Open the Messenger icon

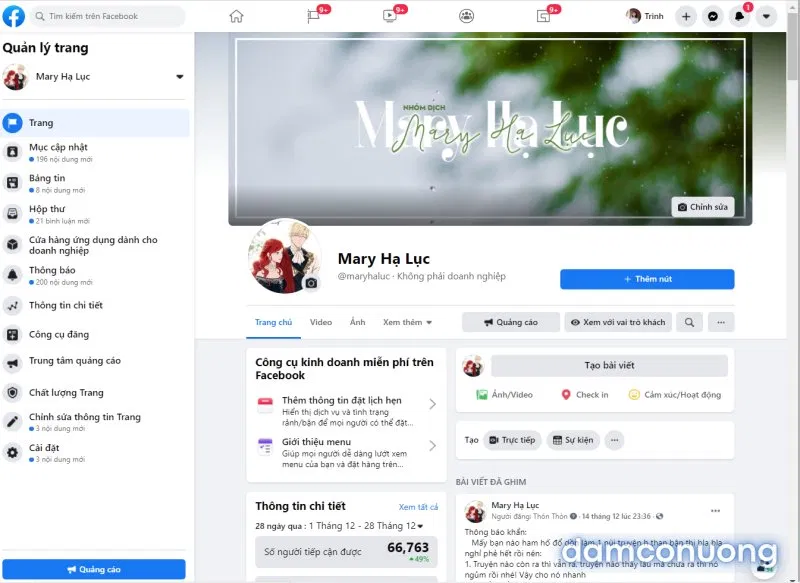713,17
